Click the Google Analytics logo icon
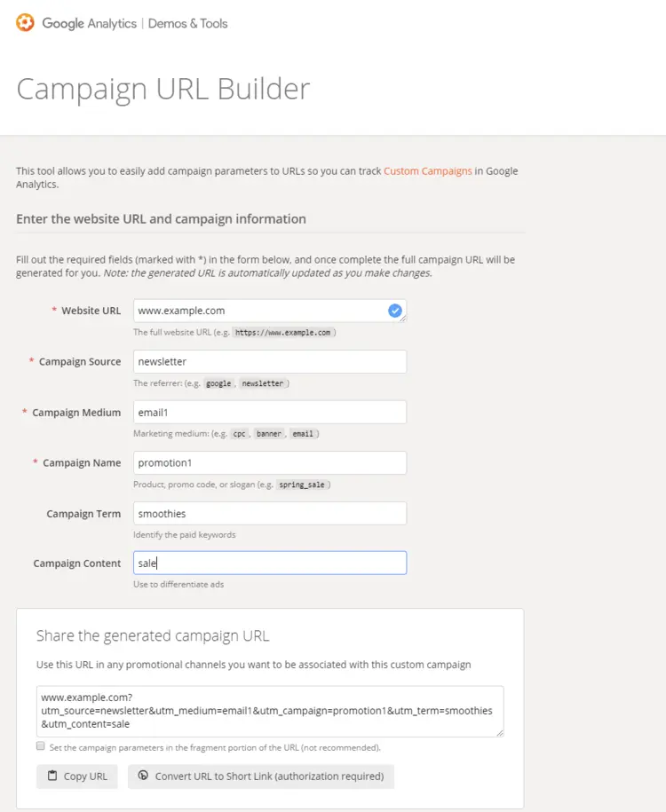 pos(26,24)
